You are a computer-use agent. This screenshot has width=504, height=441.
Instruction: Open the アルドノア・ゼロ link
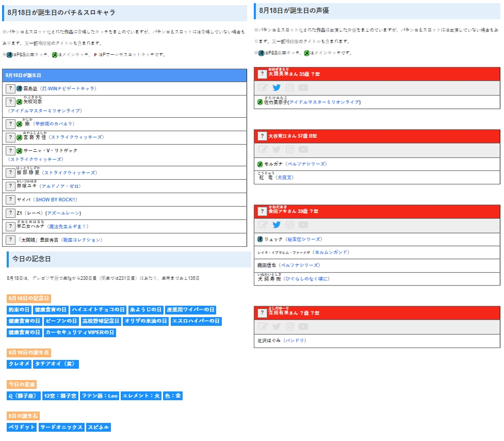tap(60, 186)
